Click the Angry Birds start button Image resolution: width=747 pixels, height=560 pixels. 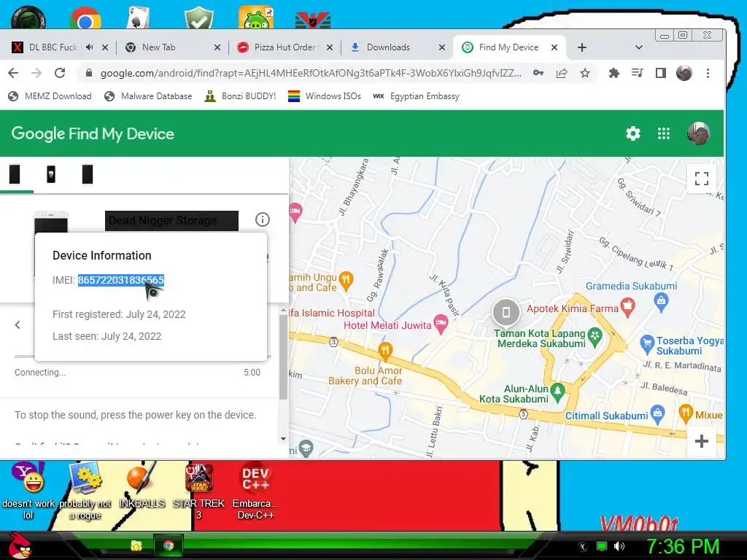tap(19, 545)
